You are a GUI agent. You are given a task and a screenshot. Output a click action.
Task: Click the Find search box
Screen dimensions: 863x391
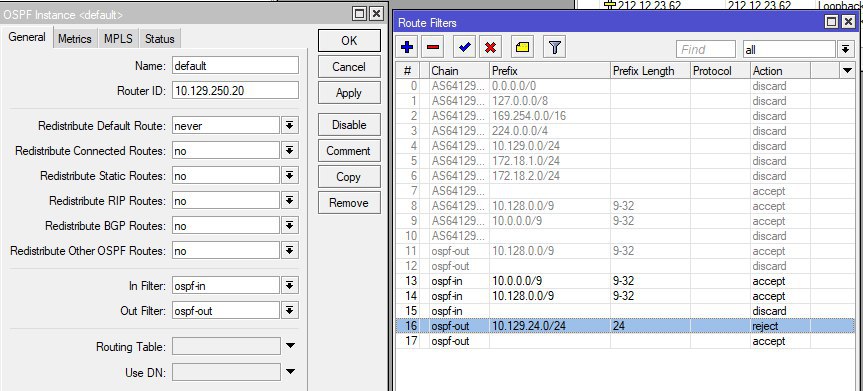706,50
